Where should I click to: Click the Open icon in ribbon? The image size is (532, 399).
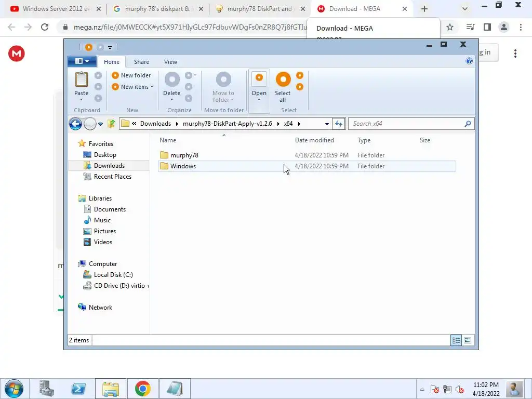pos(259,79)
